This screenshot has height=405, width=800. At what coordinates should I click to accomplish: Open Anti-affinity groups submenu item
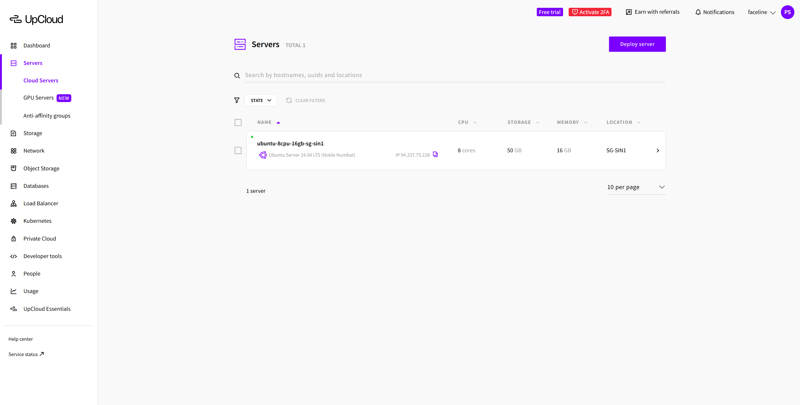[47, 116]
